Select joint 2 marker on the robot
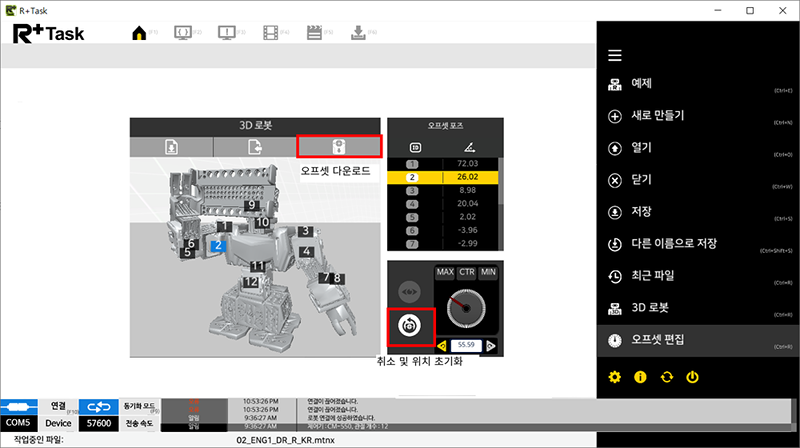The height and width of the screenshot is (448, 800). click(x=219, y=243)
